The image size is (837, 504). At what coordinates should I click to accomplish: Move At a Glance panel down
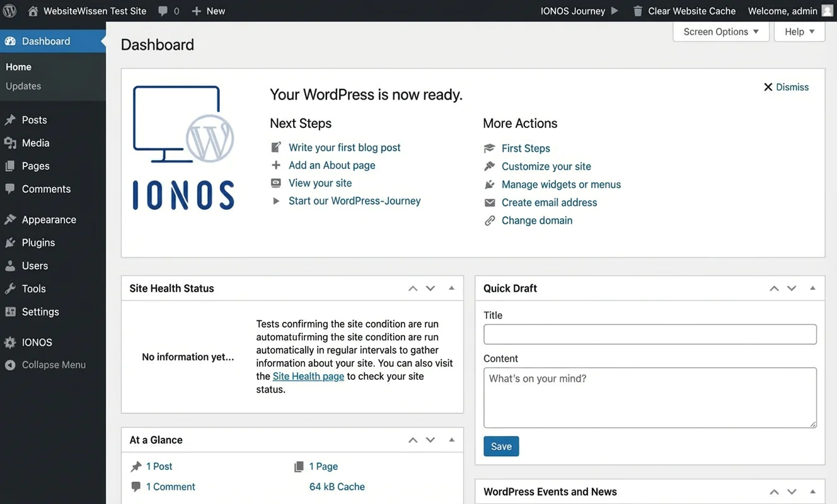(x=430, y=440)
